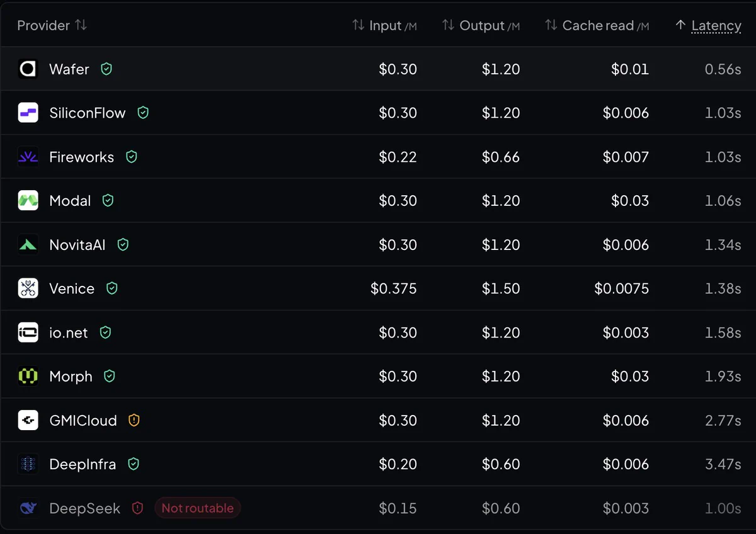
Task: Select the DeepInfra provider name
Action: click(83, 464)
